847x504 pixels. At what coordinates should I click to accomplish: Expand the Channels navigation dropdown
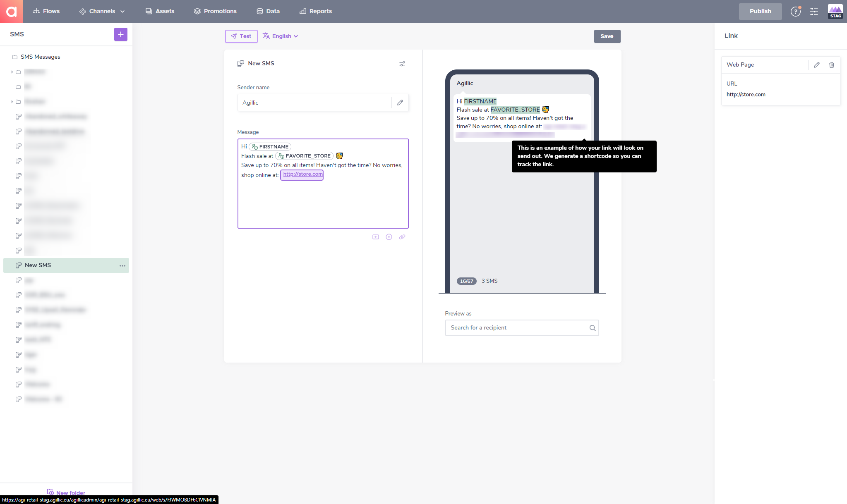(101, 11)
